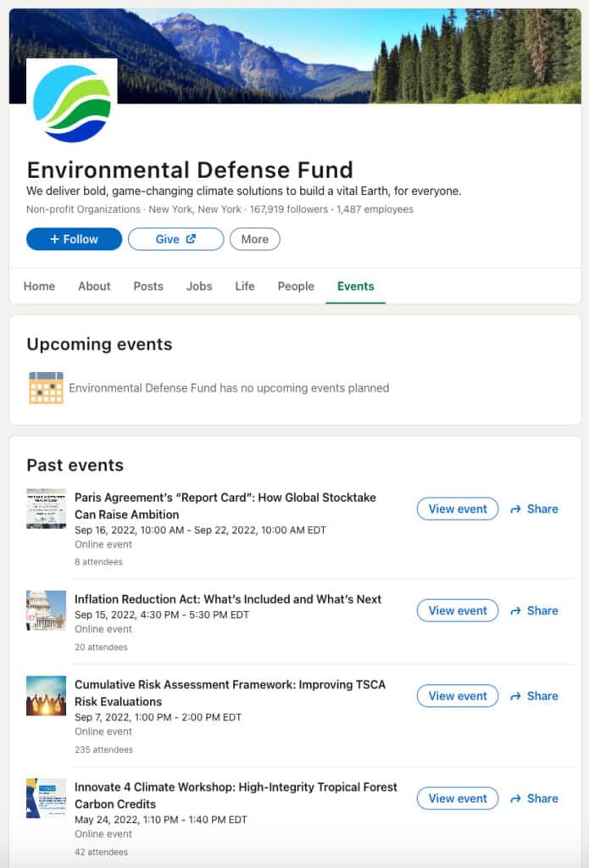589x868 pixels.
Task: Open the People tab
Action: pyautogui.click(x=296, y=287)
